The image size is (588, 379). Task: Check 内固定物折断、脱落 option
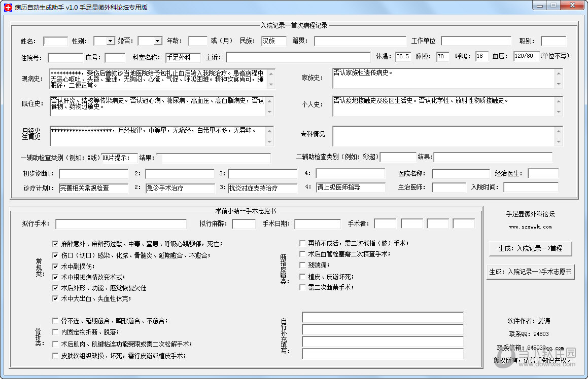click(55, 332)
